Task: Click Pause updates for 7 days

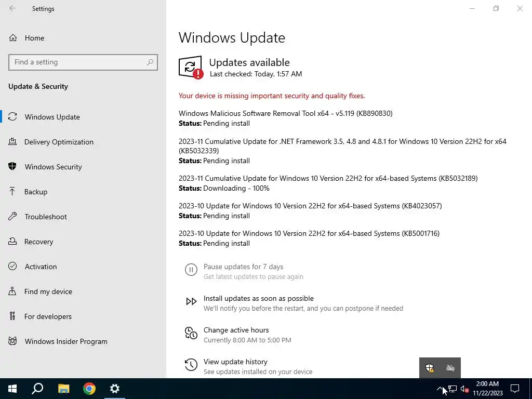Action: tap(243, 267)
